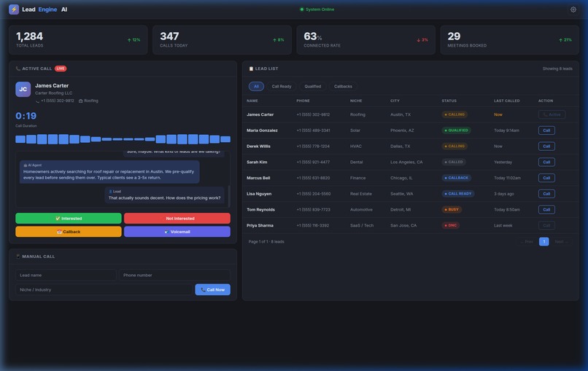
Task: Click the phone number +1 (555) 839-7723
Action: 313,209
